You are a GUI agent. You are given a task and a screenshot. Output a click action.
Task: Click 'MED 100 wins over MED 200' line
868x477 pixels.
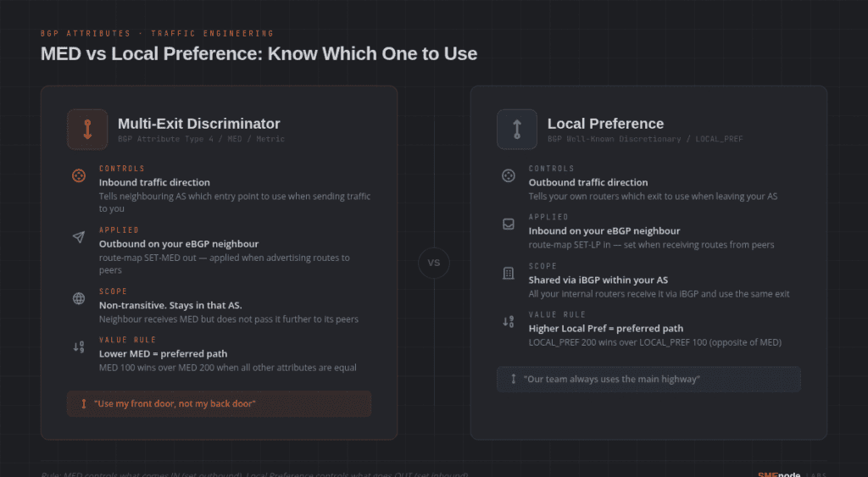pos(227,368)
